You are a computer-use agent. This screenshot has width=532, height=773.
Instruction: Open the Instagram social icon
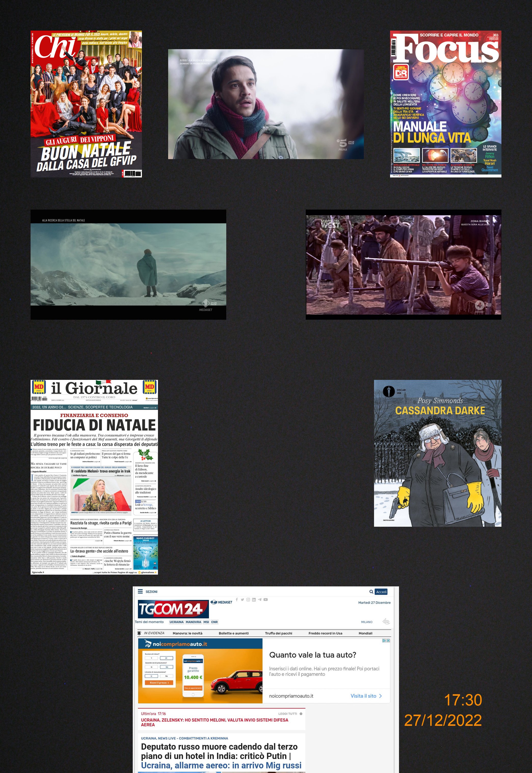click(x=248, y=600)
